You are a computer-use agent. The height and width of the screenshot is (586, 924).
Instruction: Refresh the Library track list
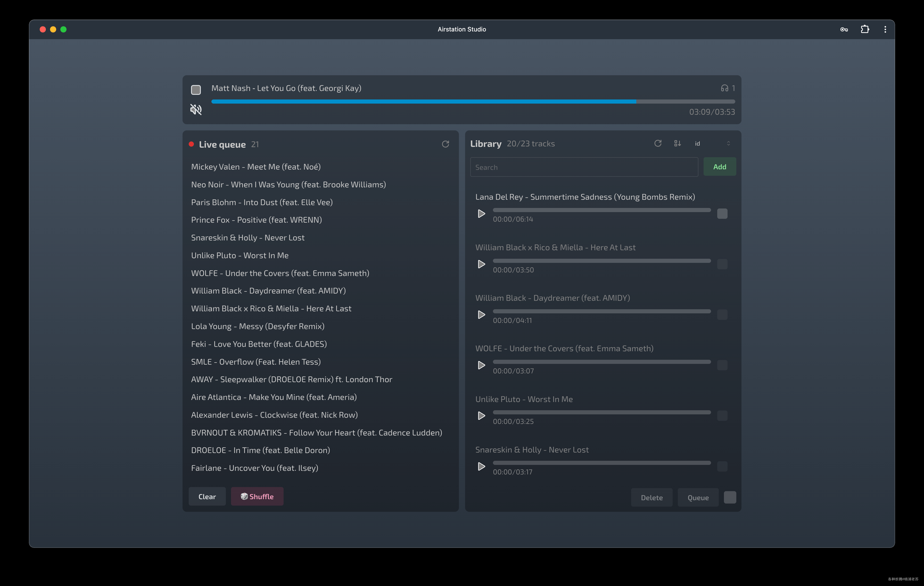click(658, 144)
